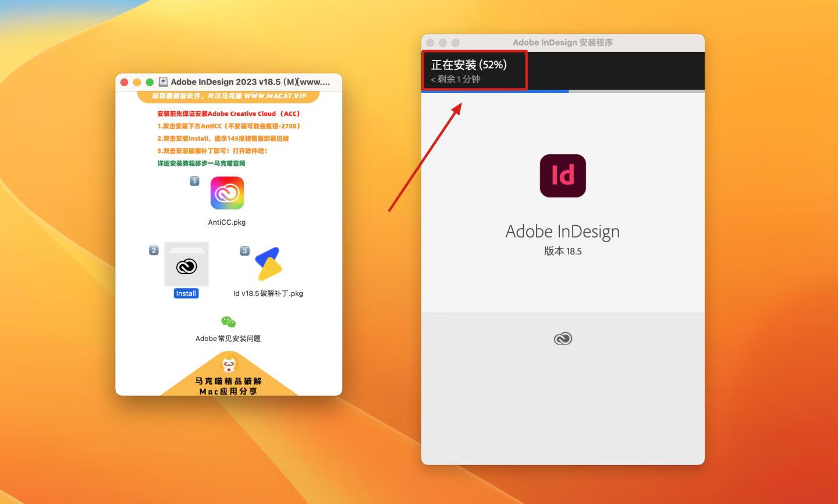Minimize the Adobe InDesign 2023 disk window
This screenshot has width=838, height=504.
click(x=137, y=82)
